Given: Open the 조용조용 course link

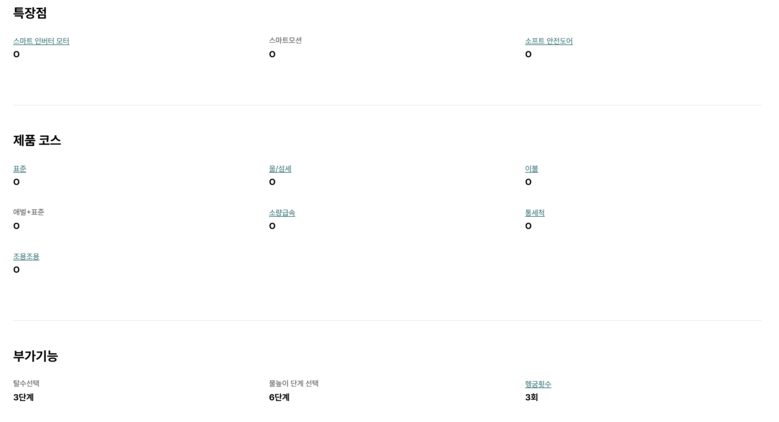Looking at the screenshot, I should click(26, 256).
